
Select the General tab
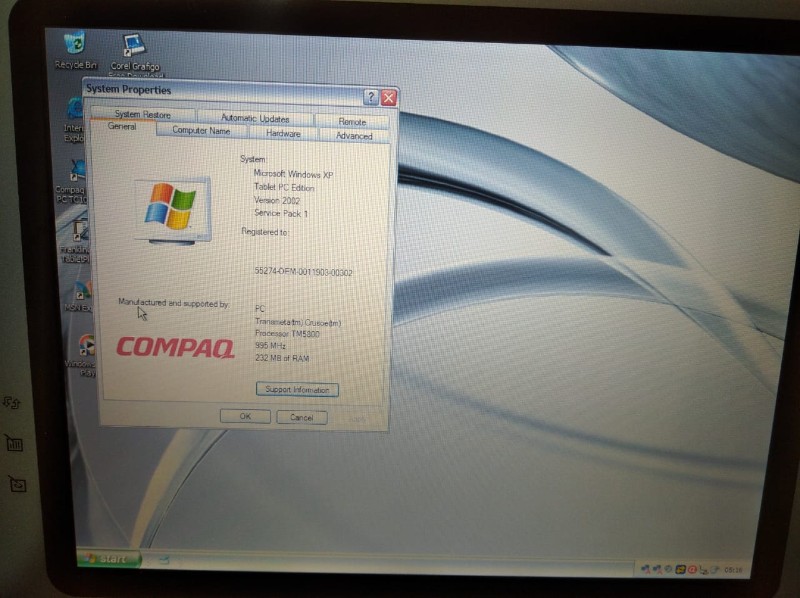pyautogui.click(x=122, y=127)
